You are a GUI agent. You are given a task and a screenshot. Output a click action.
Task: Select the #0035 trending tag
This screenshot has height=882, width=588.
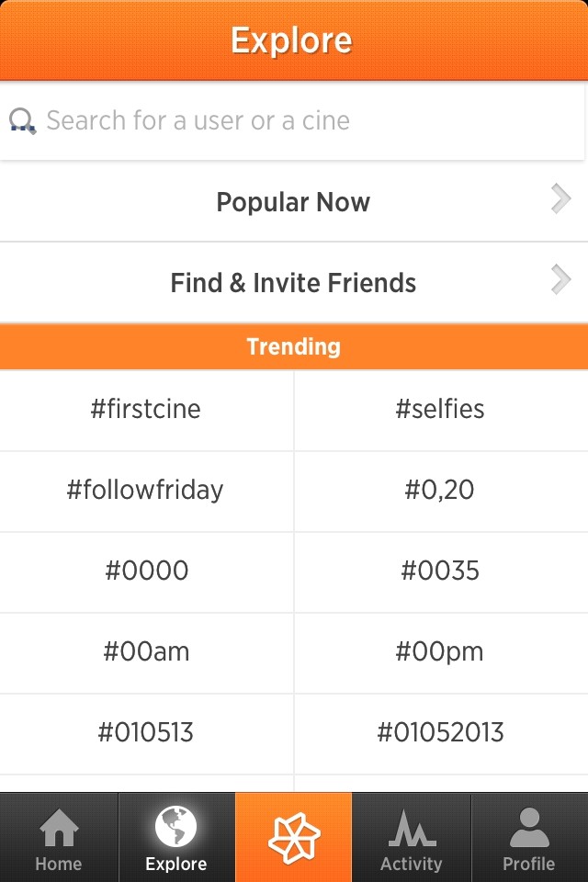[x=440, y=571]
